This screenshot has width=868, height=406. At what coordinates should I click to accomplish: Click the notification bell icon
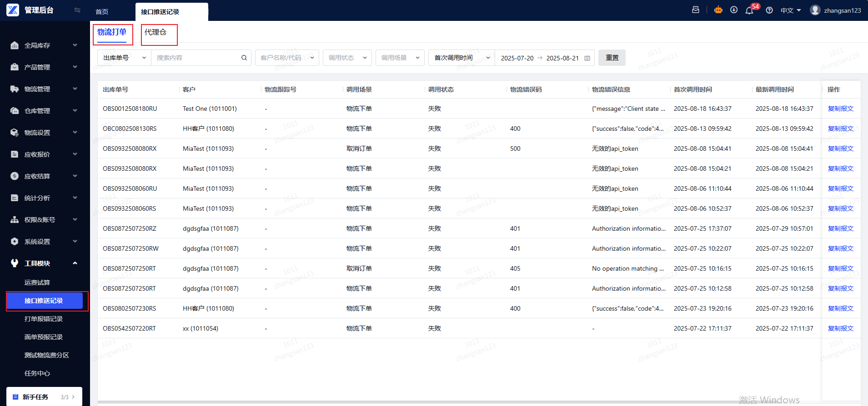click(x=749, y=10)
